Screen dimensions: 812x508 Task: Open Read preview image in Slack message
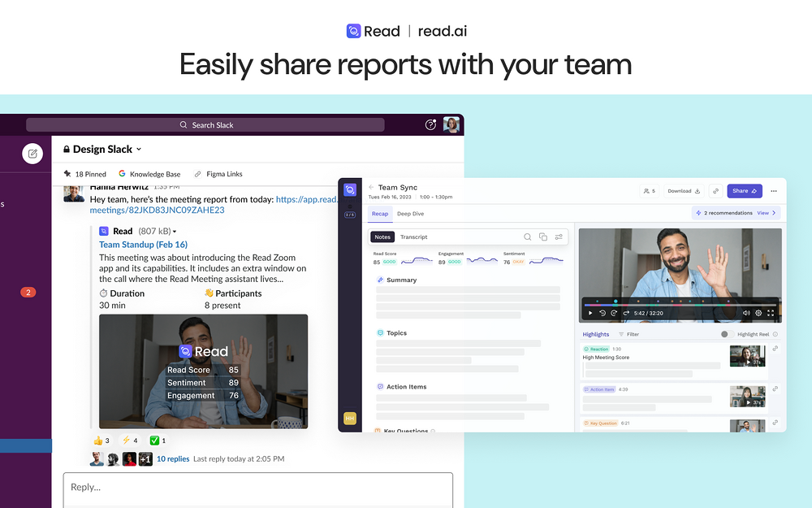204,371
